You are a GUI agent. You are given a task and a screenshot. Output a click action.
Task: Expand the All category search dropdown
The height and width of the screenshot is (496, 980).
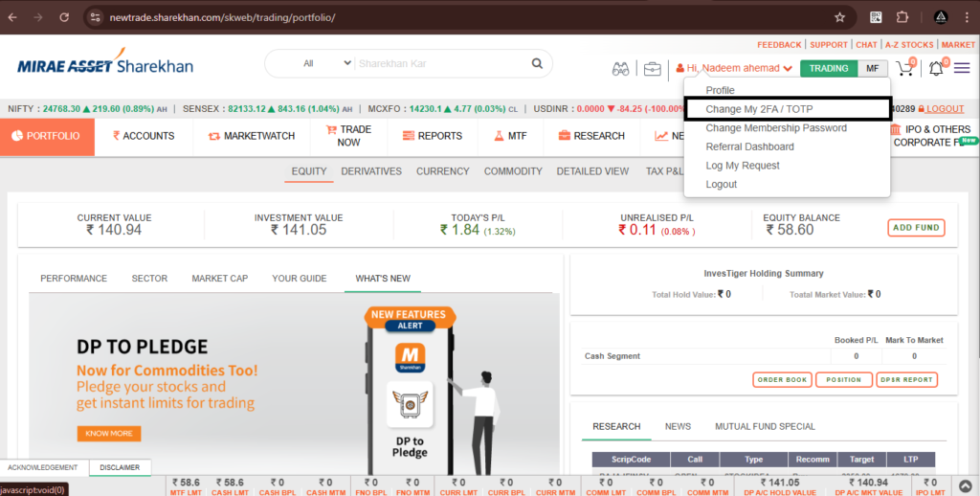327,63
